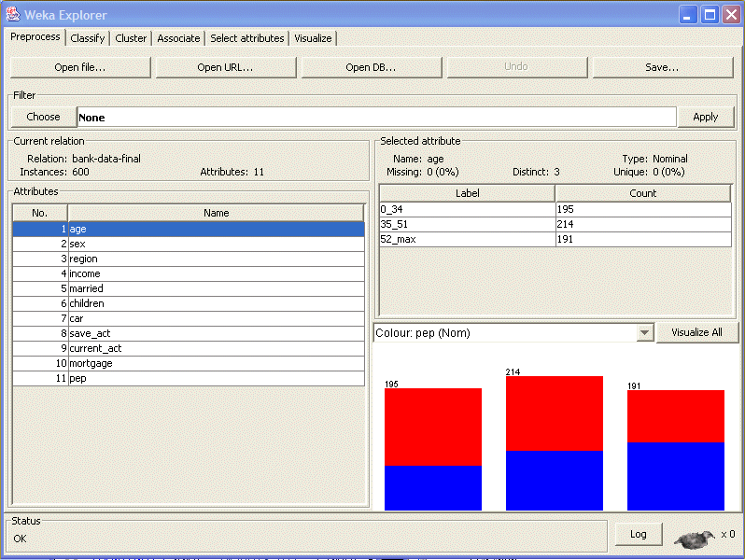Screen dimensions: 745x560
Task: Click the filter name field showing None
Action: click(x=375, y=118)
